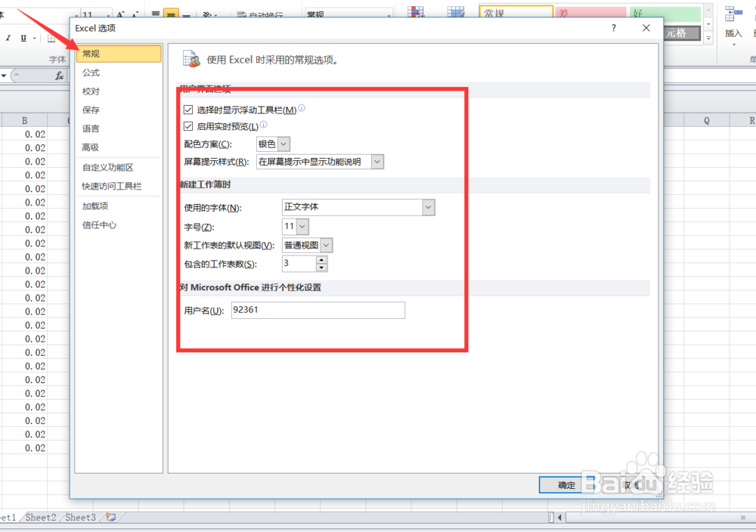The image size is (756, 532).
Task: Select the 保存 category in the sidebar
Action: click(91, 110)
